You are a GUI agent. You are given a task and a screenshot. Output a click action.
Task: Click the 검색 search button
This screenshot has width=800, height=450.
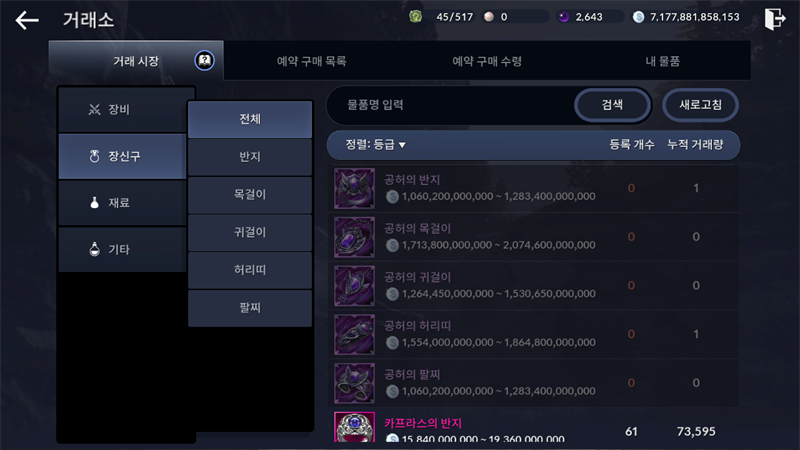coord(612,105)
